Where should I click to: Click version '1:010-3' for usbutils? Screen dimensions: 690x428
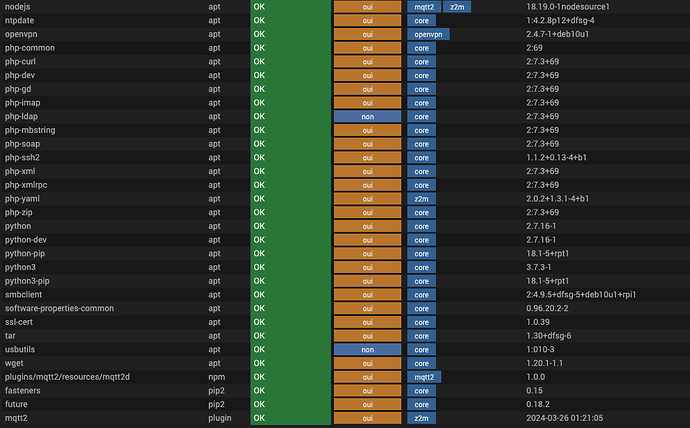click(x=540, y=350)
